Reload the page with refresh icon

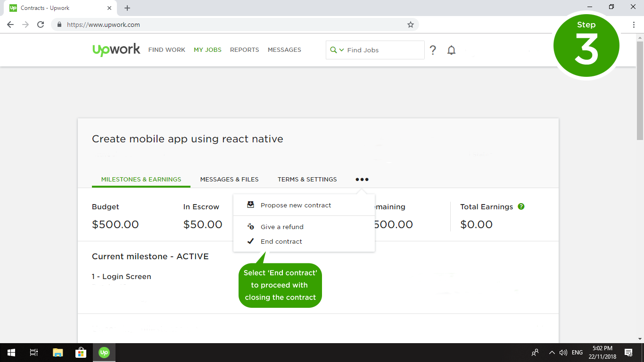[41, 25]
